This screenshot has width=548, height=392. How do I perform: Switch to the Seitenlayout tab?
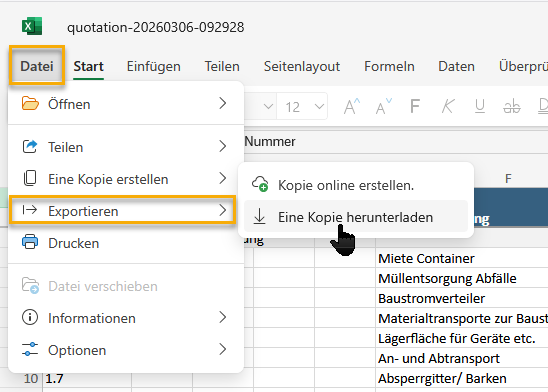pos(302,66)
